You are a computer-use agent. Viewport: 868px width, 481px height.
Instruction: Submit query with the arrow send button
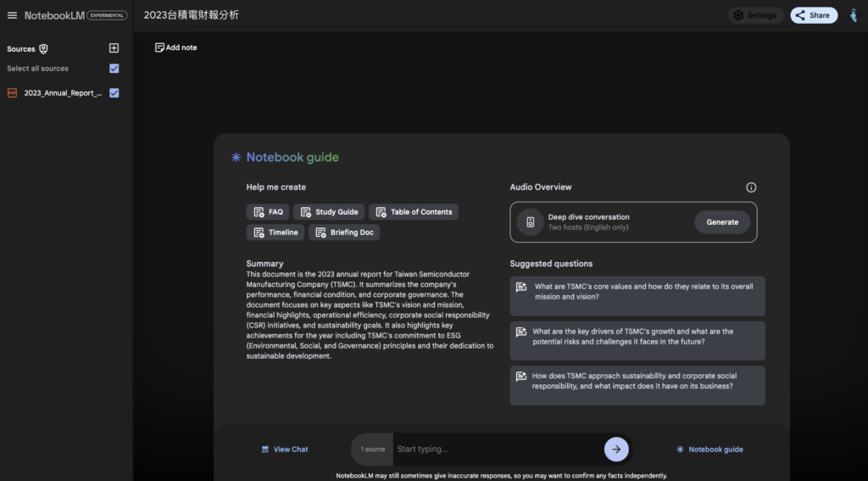click(x=616, y=449)
